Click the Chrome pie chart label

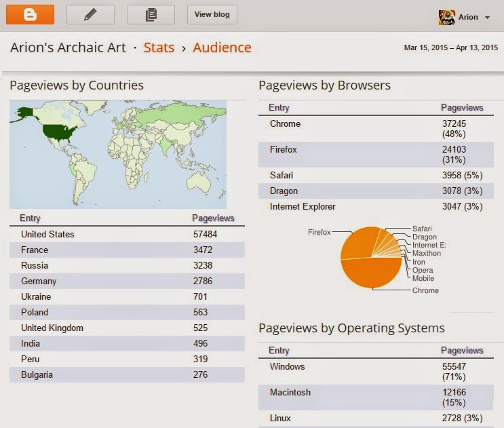pyautogui.click(x=425, y=290)
